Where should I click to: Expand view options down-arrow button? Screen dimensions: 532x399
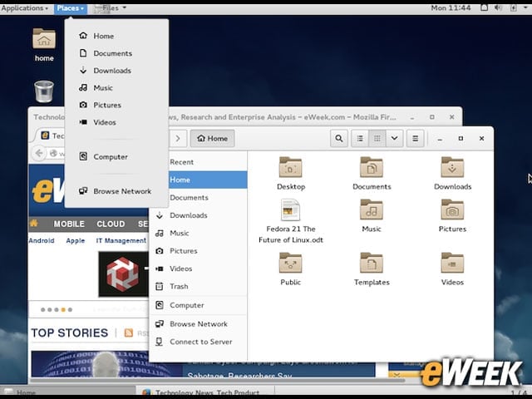coord(394,139)
